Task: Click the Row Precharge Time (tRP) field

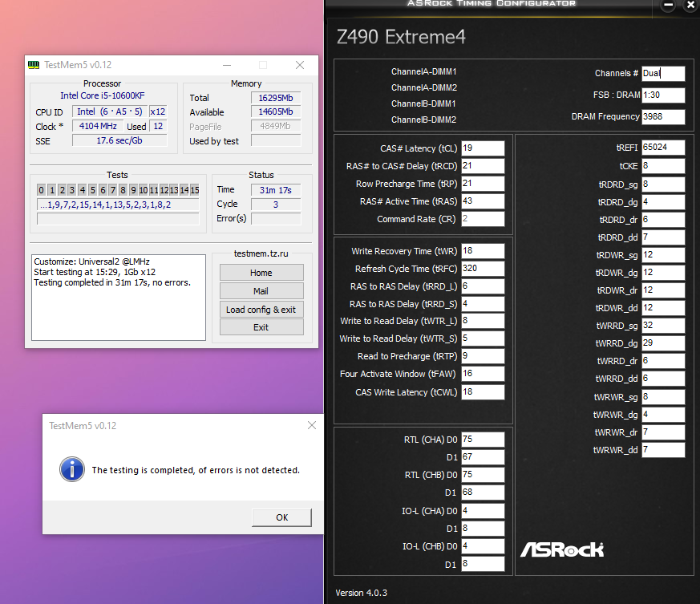Action: (x=483, y=183)
